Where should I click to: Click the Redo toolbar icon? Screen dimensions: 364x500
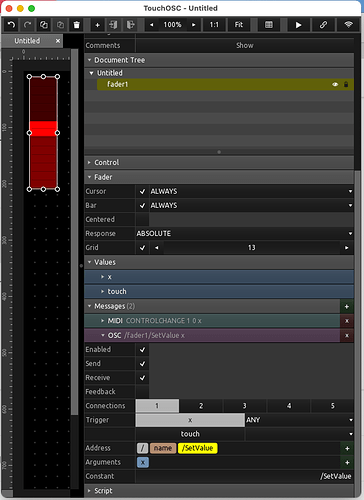click(28, 25)
